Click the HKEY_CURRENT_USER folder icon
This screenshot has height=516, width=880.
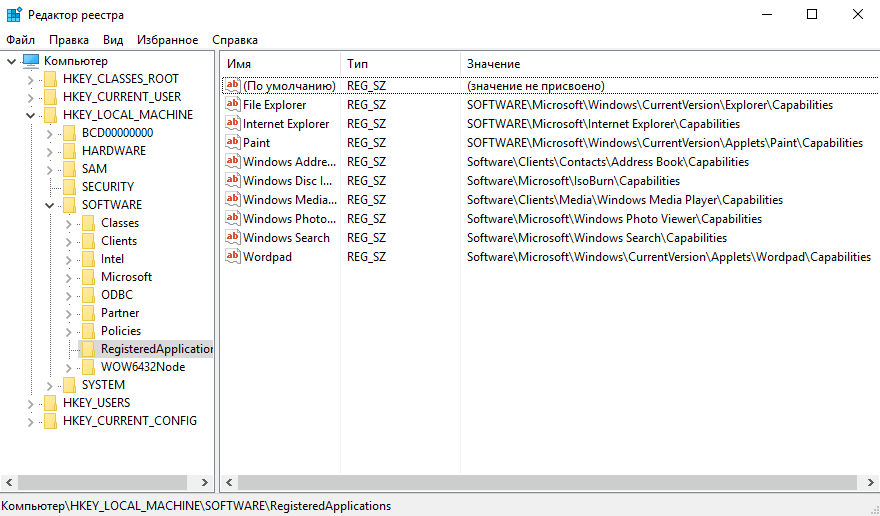[51, 97]
